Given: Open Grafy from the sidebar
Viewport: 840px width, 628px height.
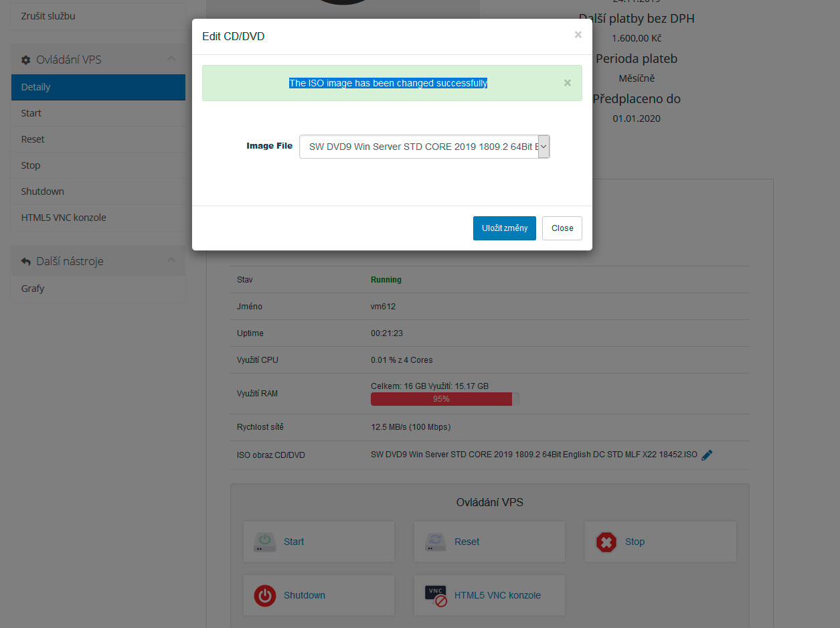Looking at the screenshot, I should 33,289.
